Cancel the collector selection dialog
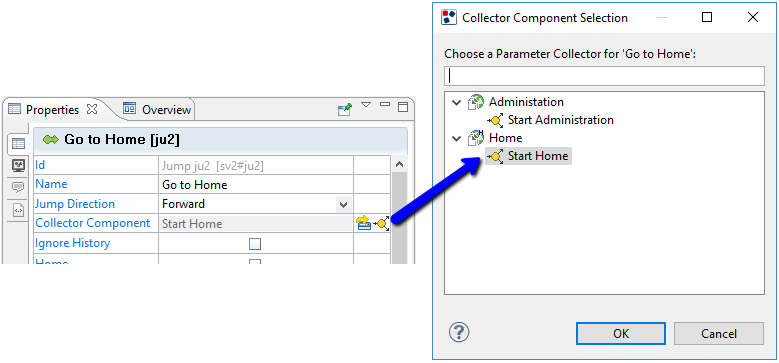This screenshot has width=779, height=363. 718,334
